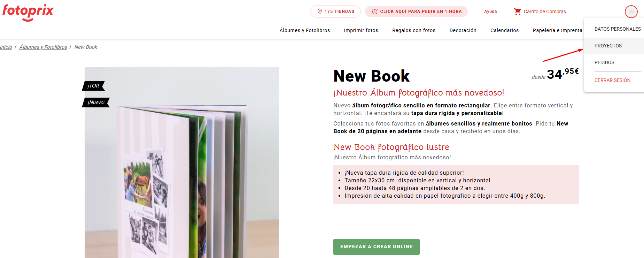Click the ¡TOP! badge on product image

click(93, 86)
